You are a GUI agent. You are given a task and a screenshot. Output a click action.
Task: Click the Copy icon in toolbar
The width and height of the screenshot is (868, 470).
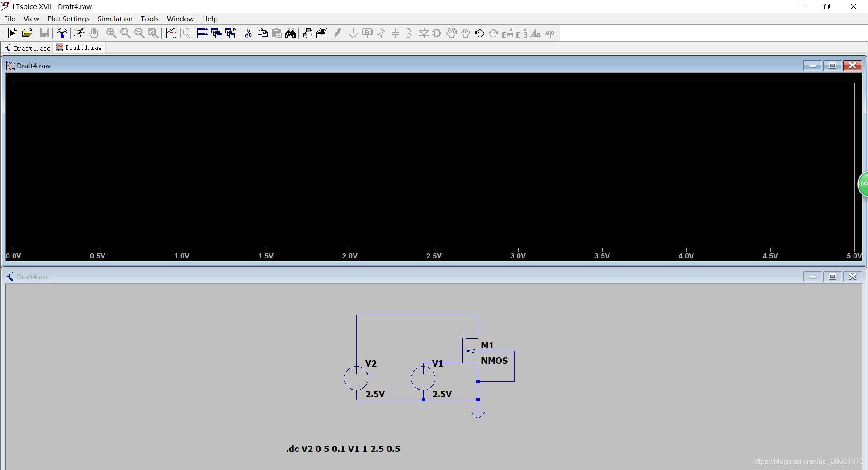click(262, 33)
